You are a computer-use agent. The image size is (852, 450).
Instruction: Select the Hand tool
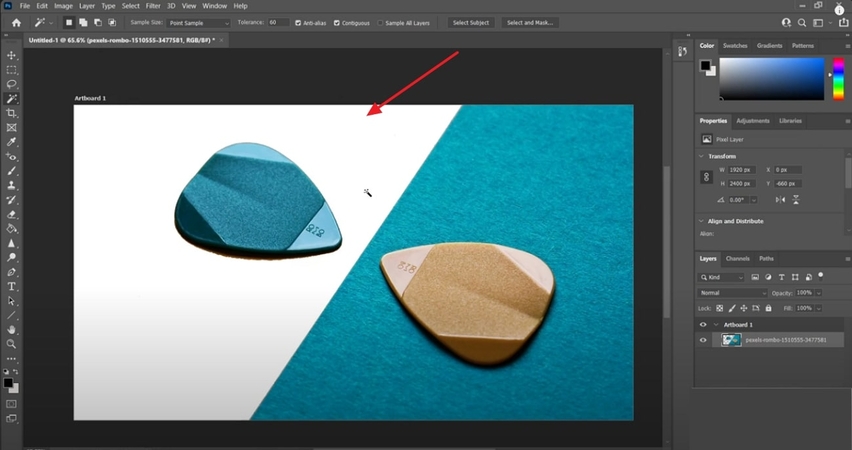pos(12,329)
